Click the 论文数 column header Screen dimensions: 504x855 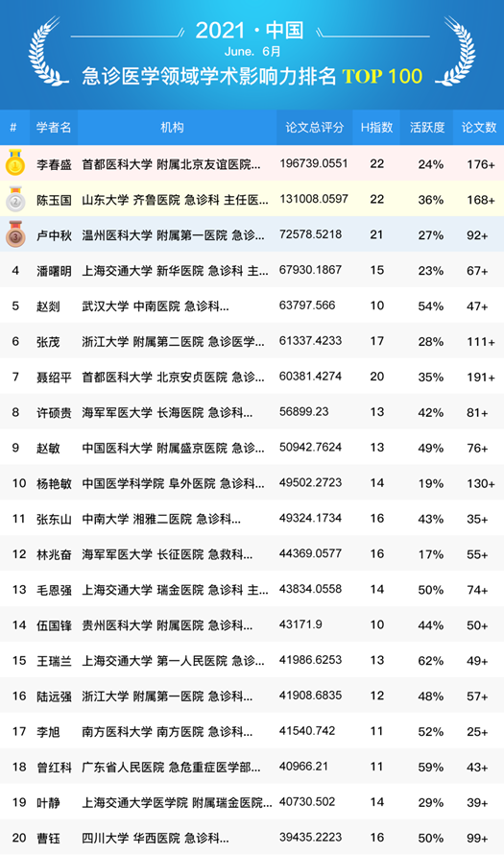478,128
